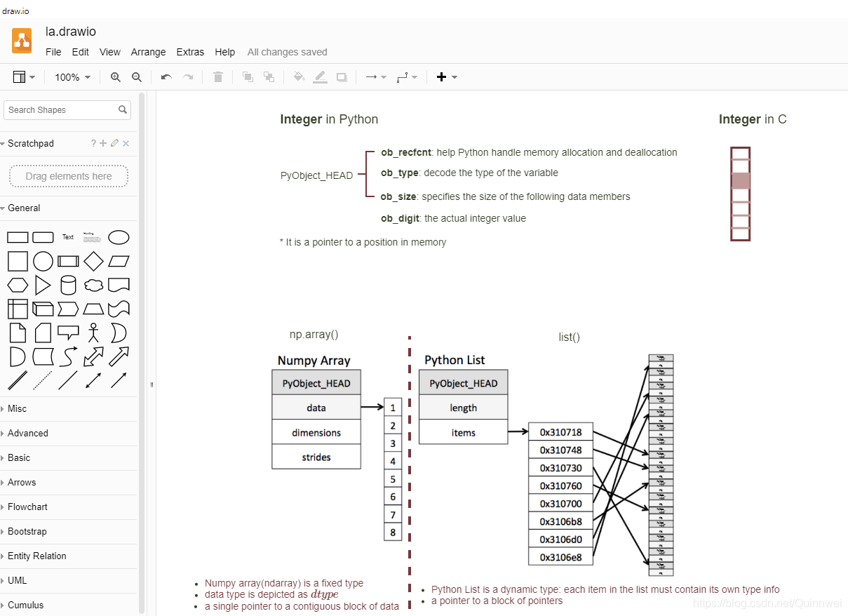Open the File menu
The image size is (848, 616).
pyautogui.click(x=53, y=52)
